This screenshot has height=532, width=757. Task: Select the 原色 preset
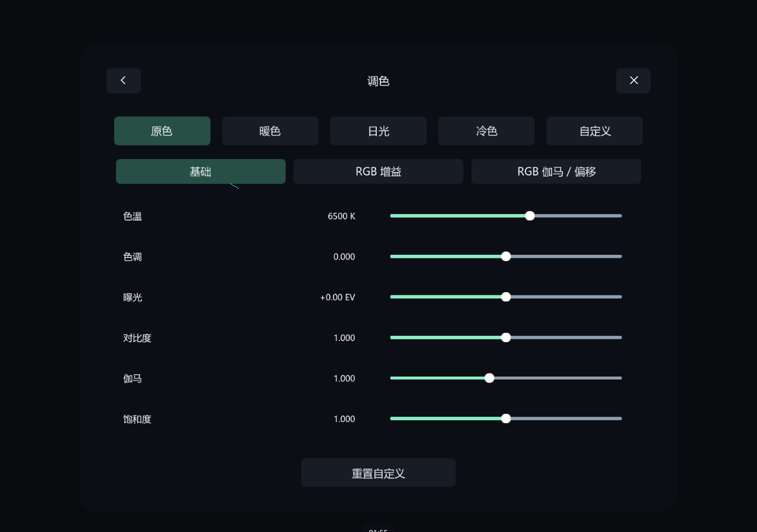162,131
